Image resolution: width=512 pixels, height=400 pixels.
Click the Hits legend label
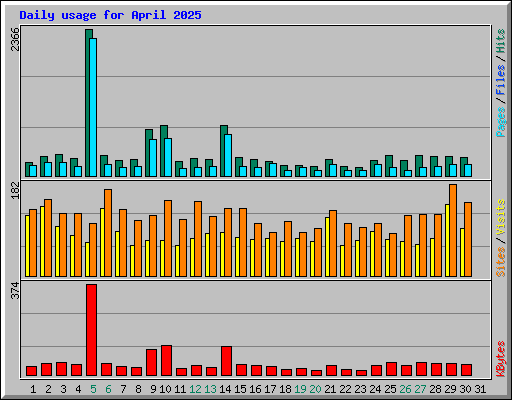(501, 41)
